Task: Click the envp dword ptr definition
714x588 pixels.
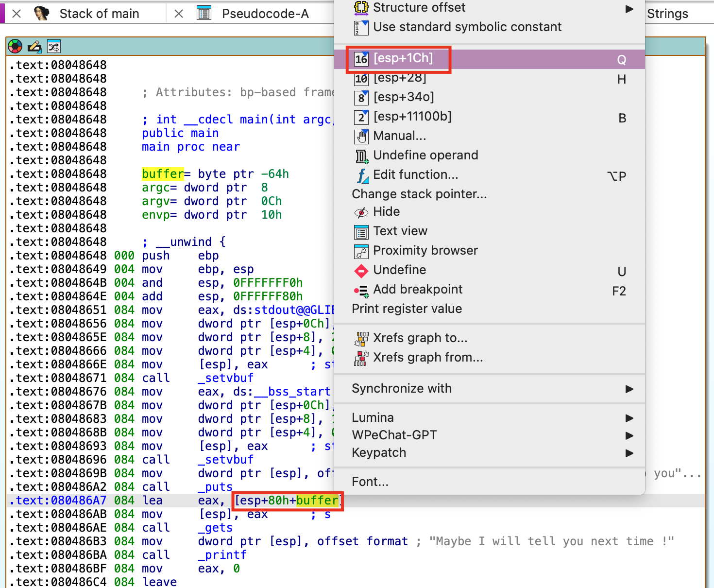Action: (212, 215)
